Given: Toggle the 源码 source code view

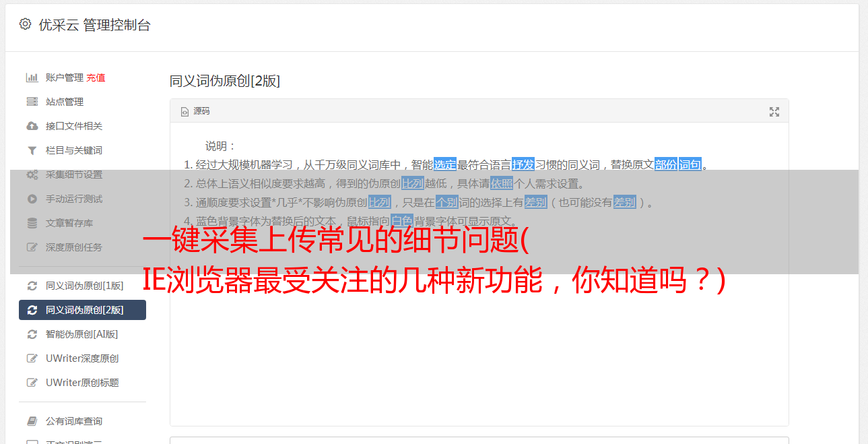Looking at the screenshot, I should 195,111.
